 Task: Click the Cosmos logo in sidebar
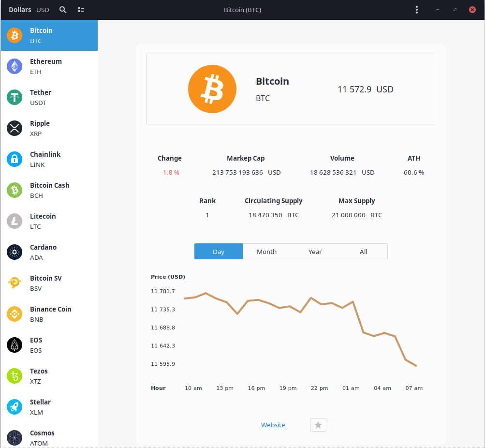tap(15, 437)
